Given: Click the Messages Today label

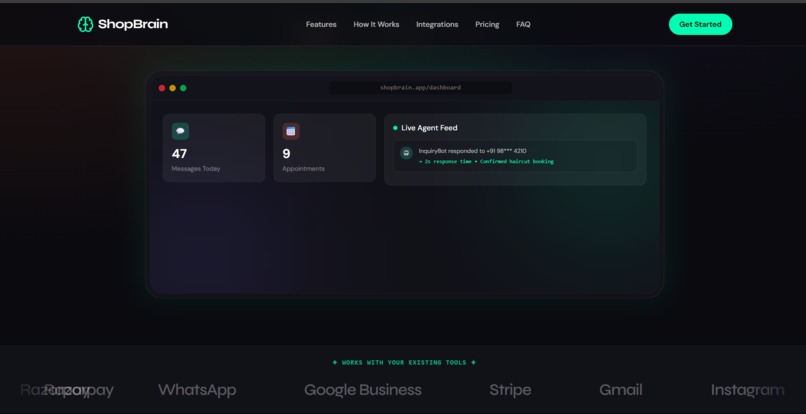Looking at the screenshot, I should 196,169.
